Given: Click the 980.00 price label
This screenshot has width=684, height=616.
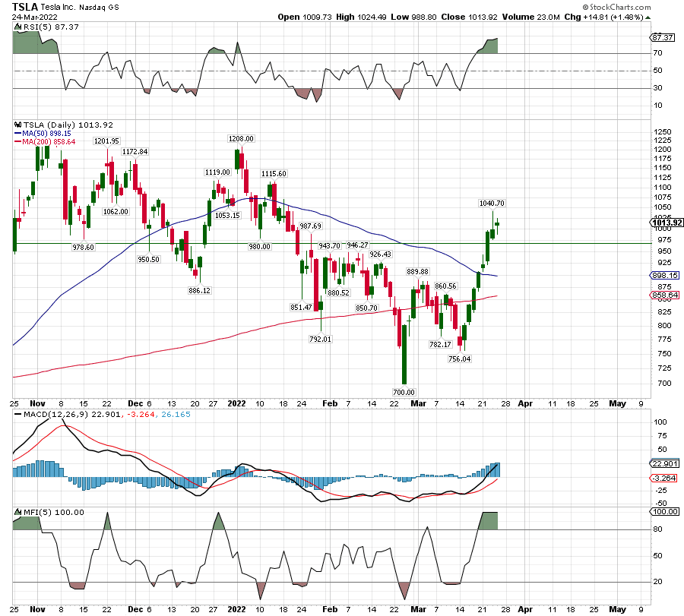Looking at the screenshot, I should pyautogui.click(x=259, y=246).
